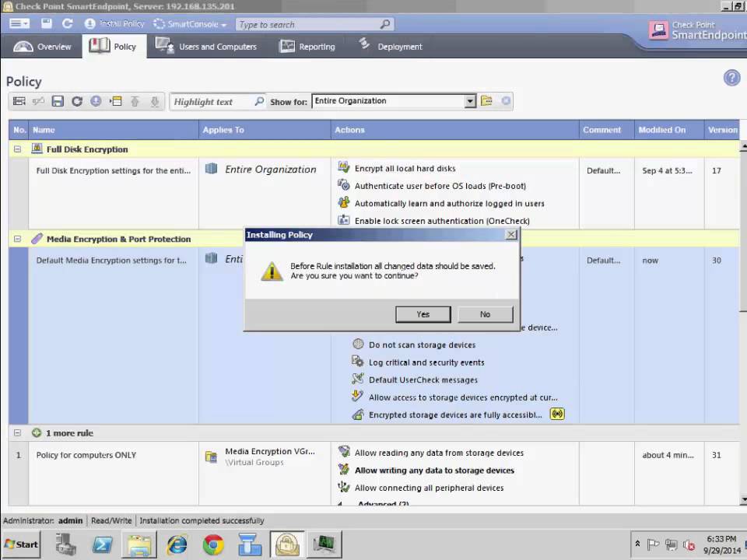Viewport: 747px width, 560px height.
Task: Click Log critical and security events action
Action: pyautogui.click(x=426, y=362)
